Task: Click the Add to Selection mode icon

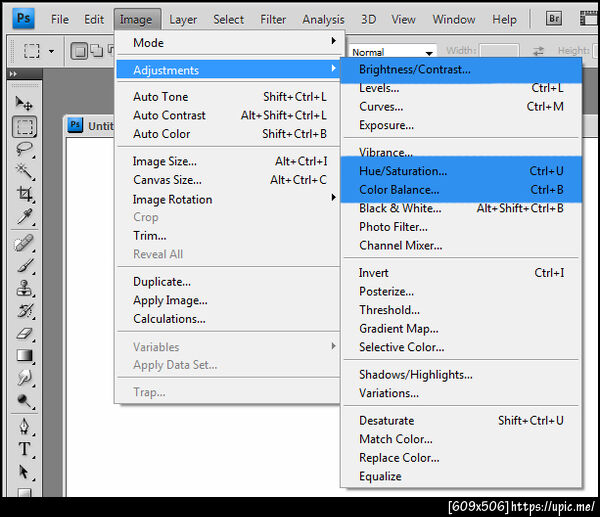Action: (x=96, y=51)
